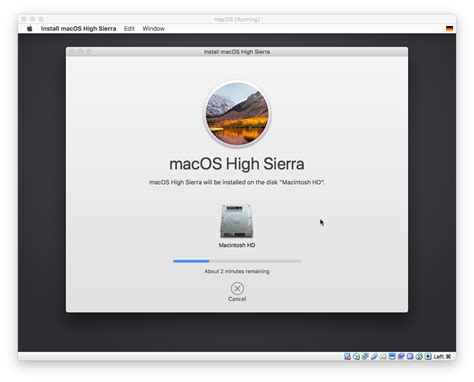Screen dimensions: 474x382
Task: Open the Edit menu
Action: click(x=129, y=29)
